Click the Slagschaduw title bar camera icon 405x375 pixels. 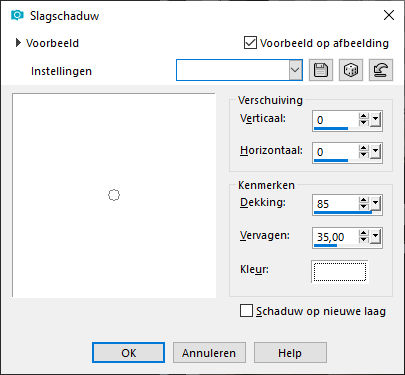pyautogui.click(x=17, y=15)
